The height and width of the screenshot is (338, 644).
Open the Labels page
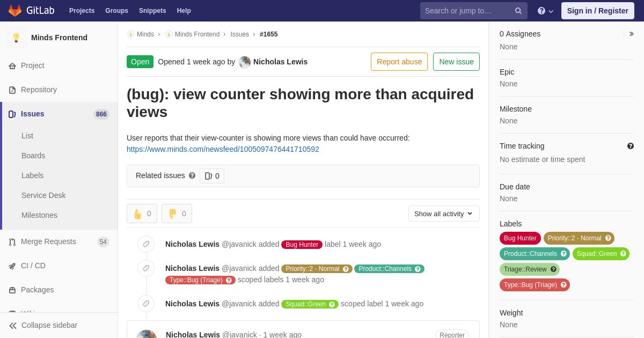tap(32, 175)
